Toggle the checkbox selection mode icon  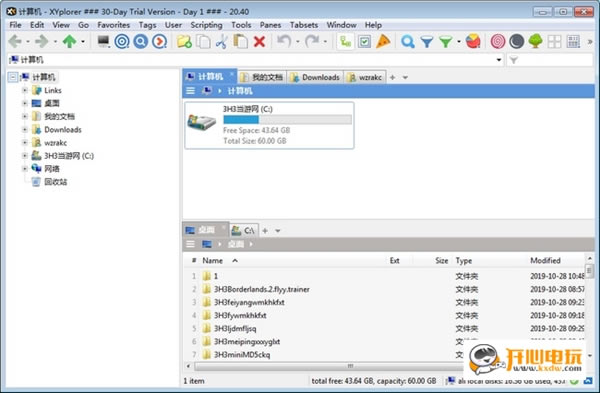[x=364, y=41]
